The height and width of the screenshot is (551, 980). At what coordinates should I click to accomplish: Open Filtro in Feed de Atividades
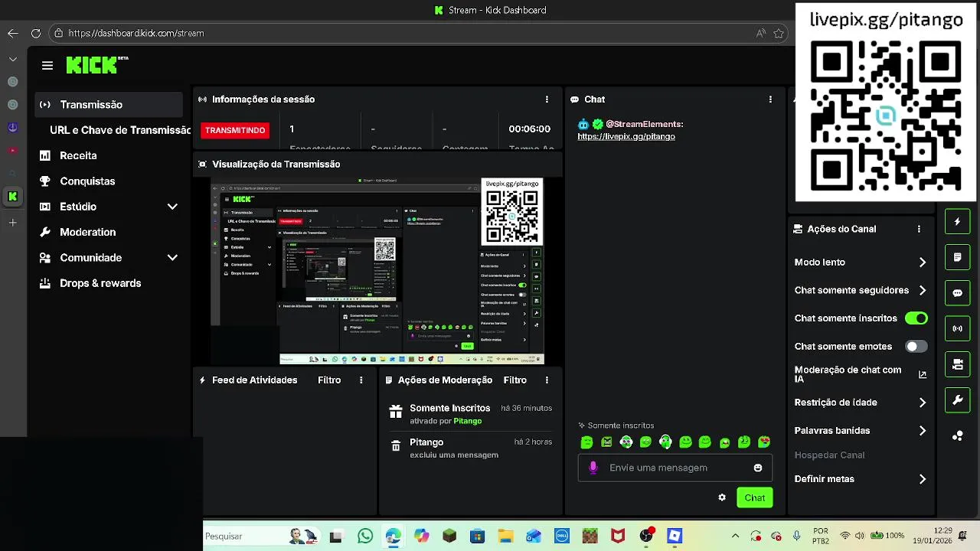click(329, 380)
